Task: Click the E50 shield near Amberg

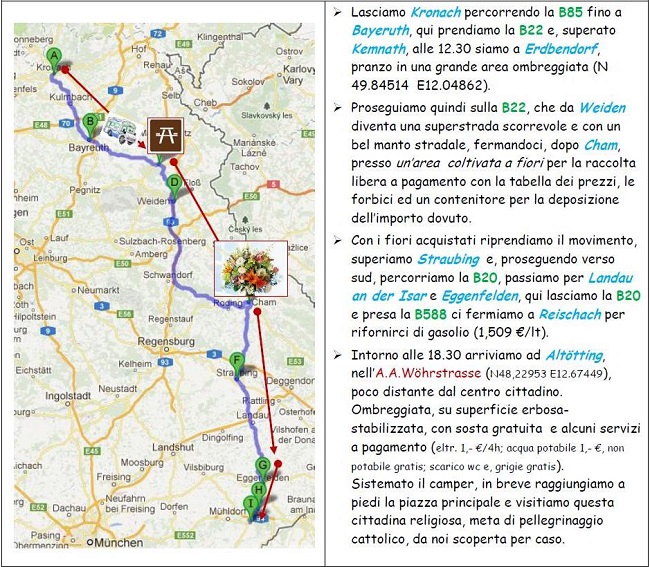Action: (x=123, y=264)
